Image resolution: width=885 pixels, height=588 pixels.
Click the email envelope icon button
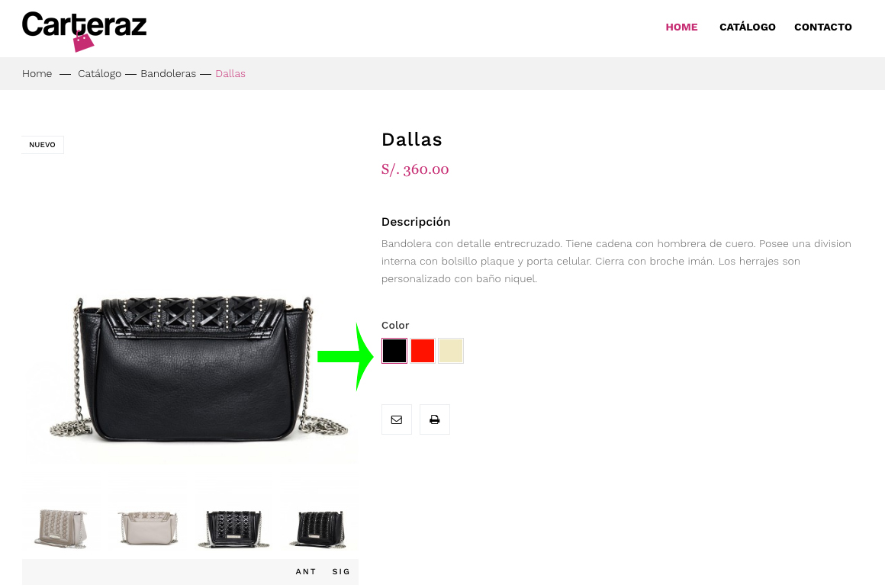click(x=396, y=419)
